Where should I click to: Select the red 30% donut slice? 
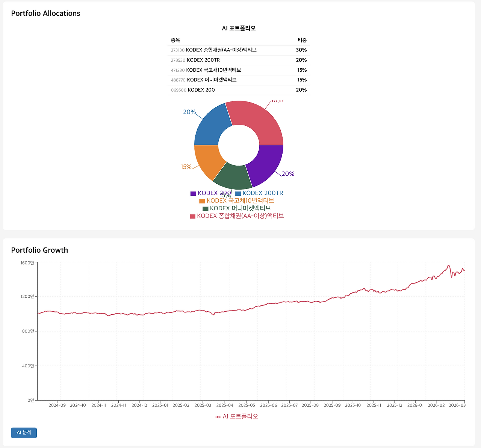[x=259, y=120]
